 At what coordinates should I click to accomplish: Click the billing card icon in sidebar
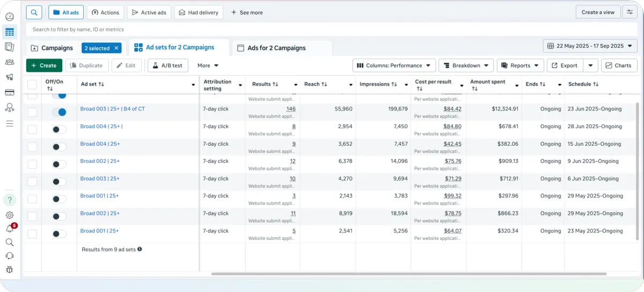[10, 93]
